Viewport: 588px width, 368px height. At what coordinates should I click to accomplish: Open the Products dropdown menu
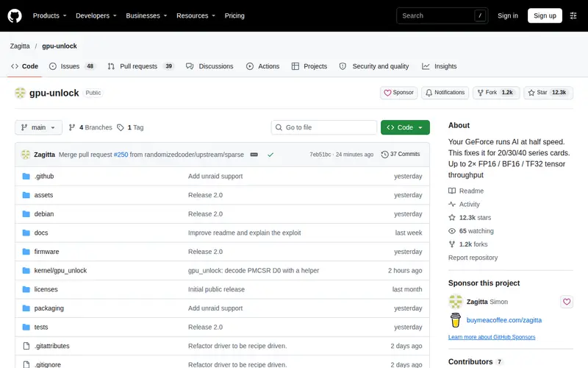coord(49,15)
